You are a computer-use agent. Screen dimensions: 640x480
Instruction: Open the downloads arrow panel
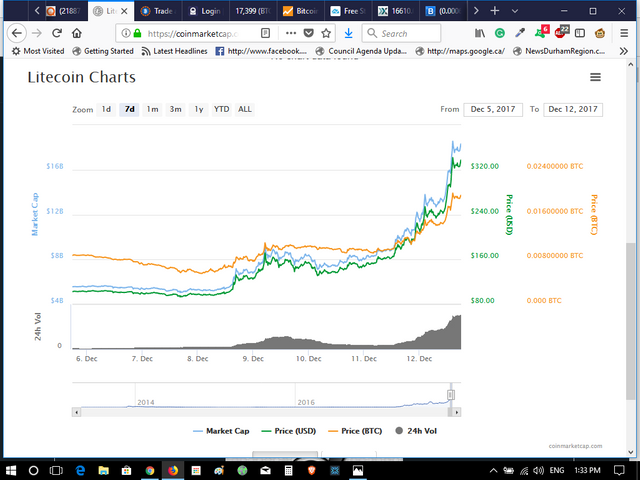click(348, 33)
